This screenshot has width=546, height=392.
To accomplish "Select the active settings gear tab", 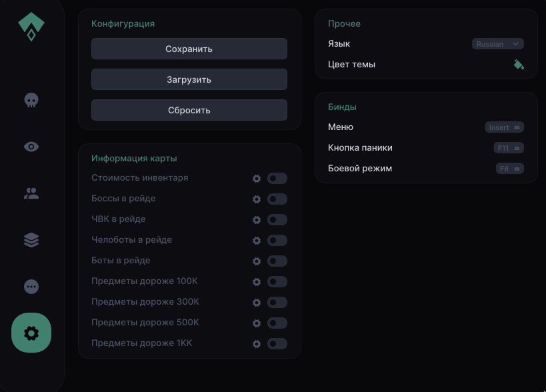I will click(x=31, y=333).
